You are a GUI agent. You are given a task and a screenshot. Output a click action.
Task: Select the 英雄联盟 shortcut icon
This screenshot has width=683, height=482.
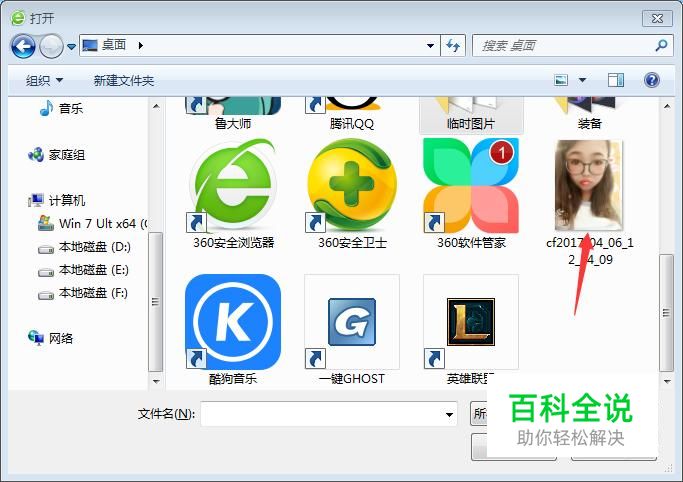pyautogui.click(x=471, y=322)
